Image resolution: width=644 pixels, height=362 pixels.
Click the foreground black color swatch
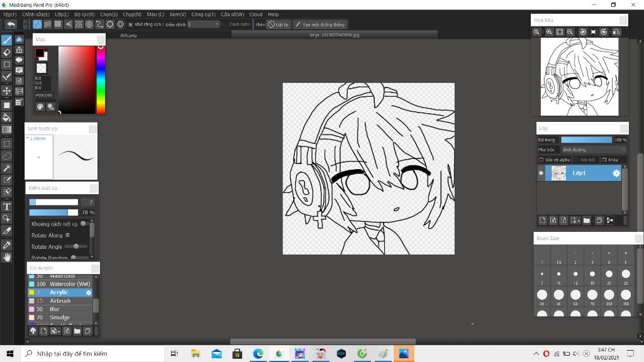[x=40, y=53]
